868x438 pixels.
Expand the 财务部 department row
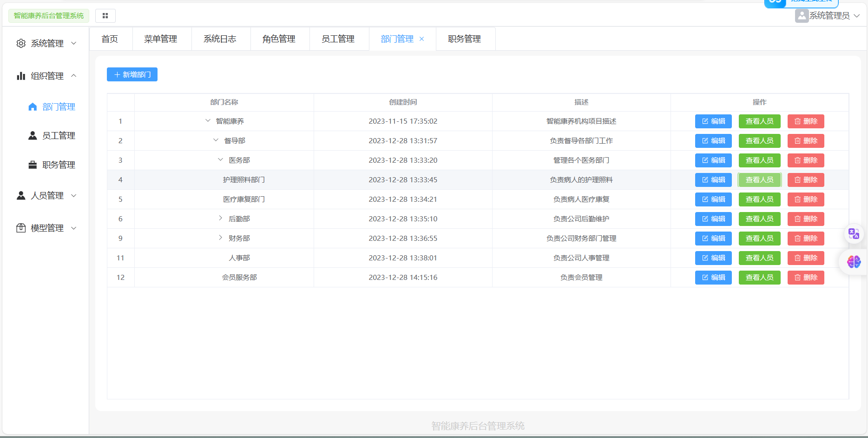click(x=220, y=238)
